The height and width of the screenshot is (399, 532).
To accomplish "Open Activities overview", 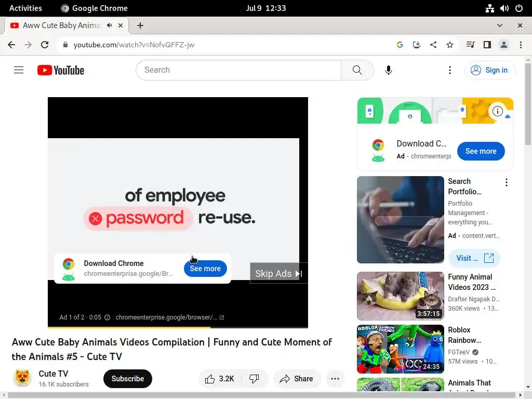I will (25, 8).
